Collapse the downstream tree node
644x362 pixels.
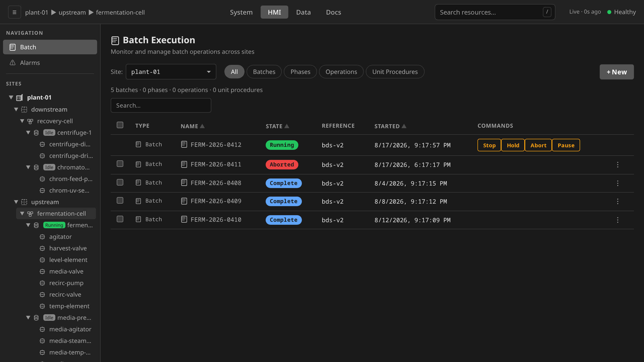coord(16,109)
